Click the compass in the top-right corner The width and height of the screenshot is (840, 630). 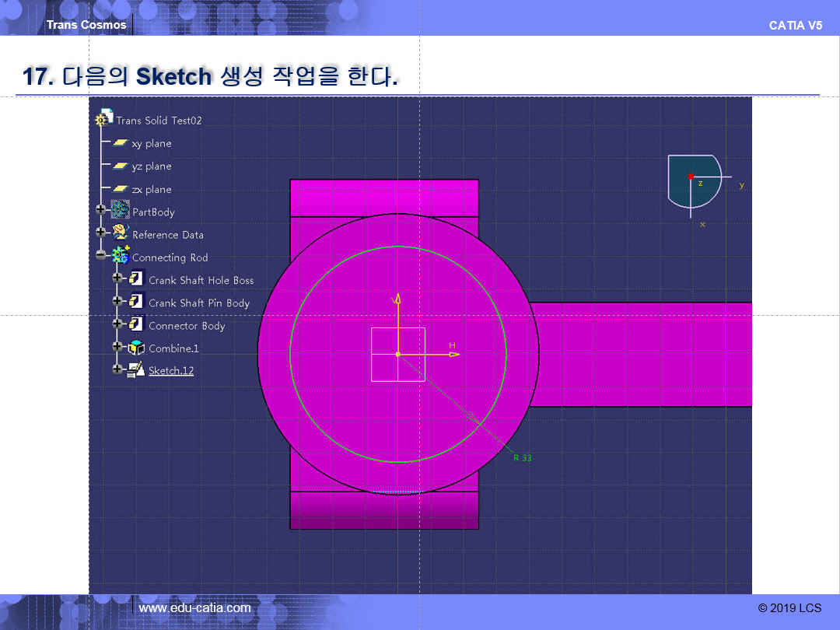tap(693, 180)
